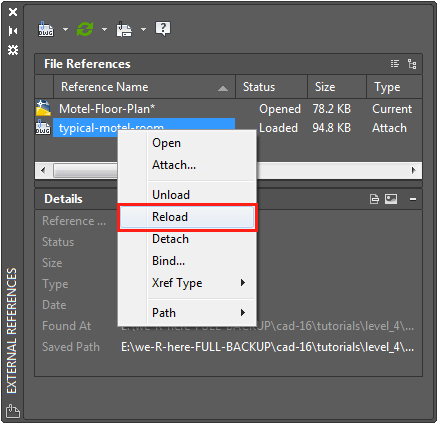Collapse the Details panel with minus button
This screenshot has width=439, height=424.
click(x=413, y=199)
